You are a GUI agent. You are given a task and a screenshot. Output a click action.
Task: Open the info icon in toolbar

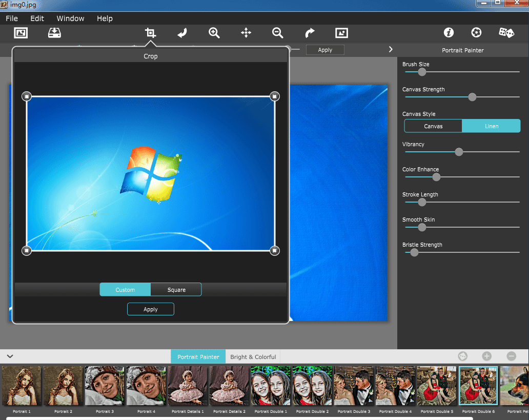(449, 33)
